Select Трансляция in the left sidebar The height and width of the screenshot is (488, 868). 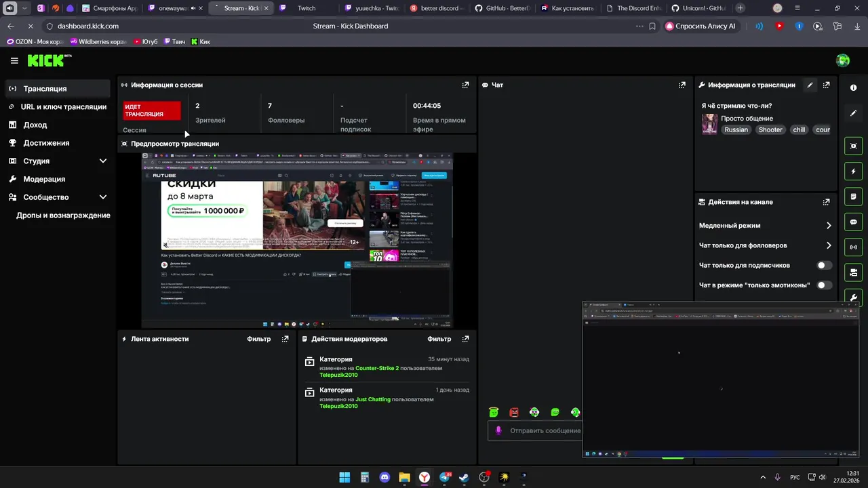(57, 89)
